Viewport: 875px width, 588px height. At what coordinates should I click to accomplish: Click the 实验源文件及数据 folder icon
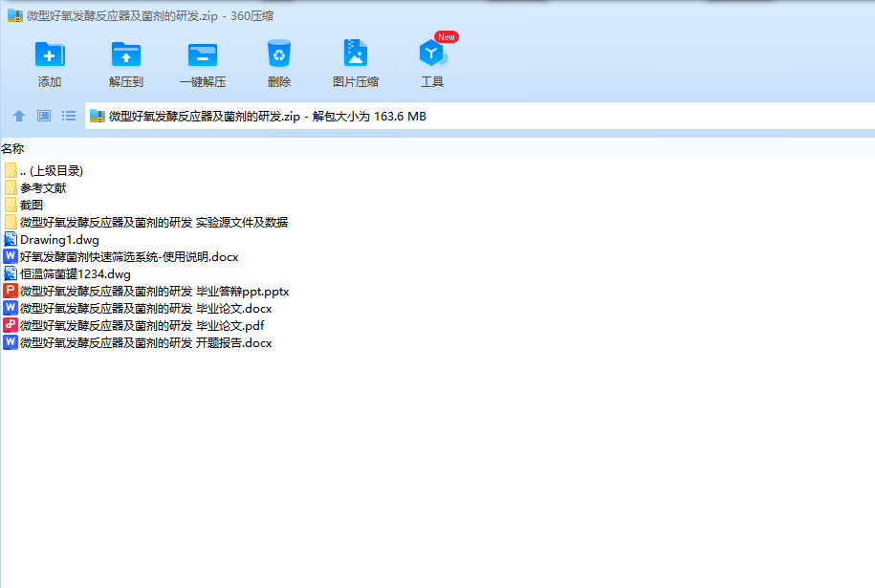(x=11, y=222)
